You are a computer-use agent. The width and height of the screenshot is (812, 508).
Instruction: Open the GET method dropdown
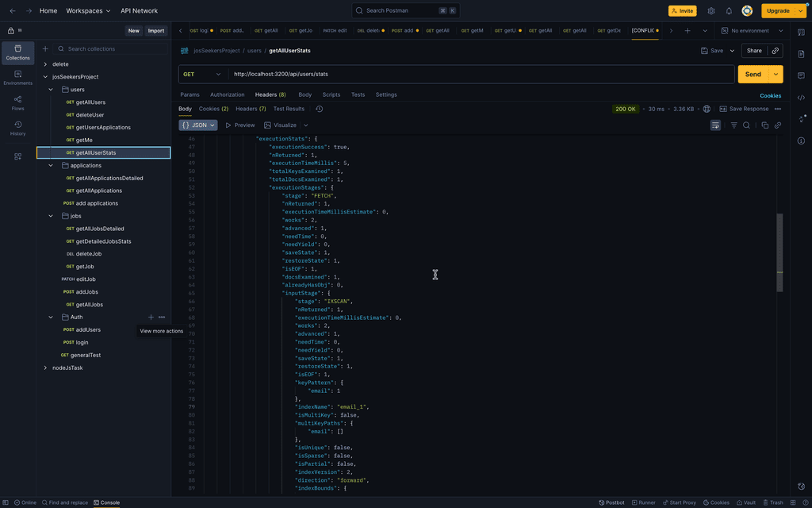pyautogui.click(x=202, y=74)
